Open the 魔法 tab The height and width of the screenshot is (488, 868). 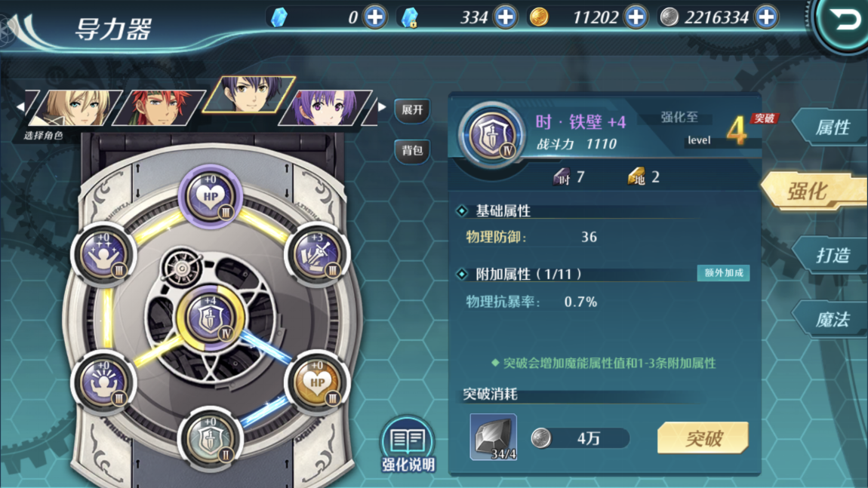pyautogui.click(x=832, y=319)
